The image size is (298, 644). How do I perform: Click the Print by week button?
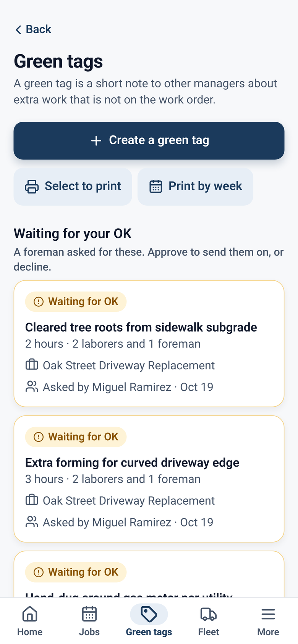[195, 187]
